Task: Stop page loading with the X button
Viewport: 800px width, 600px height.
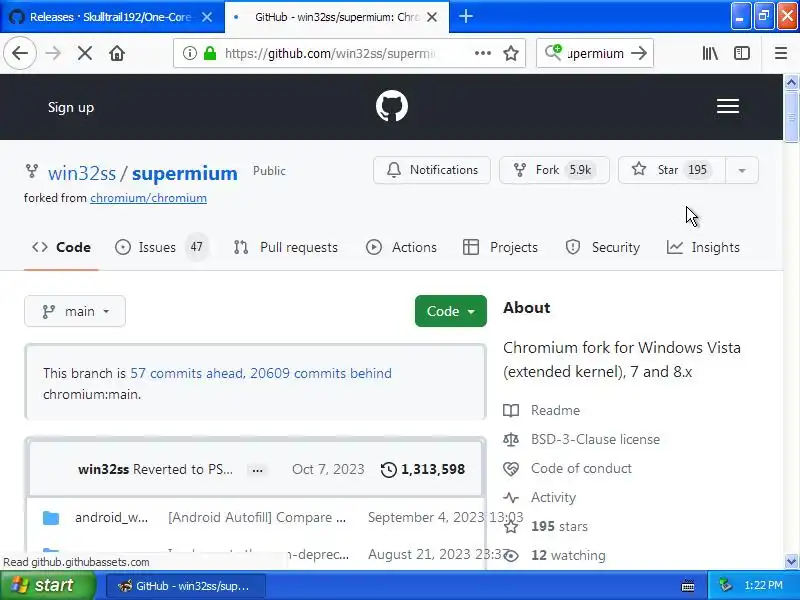Action: (85, 53)
